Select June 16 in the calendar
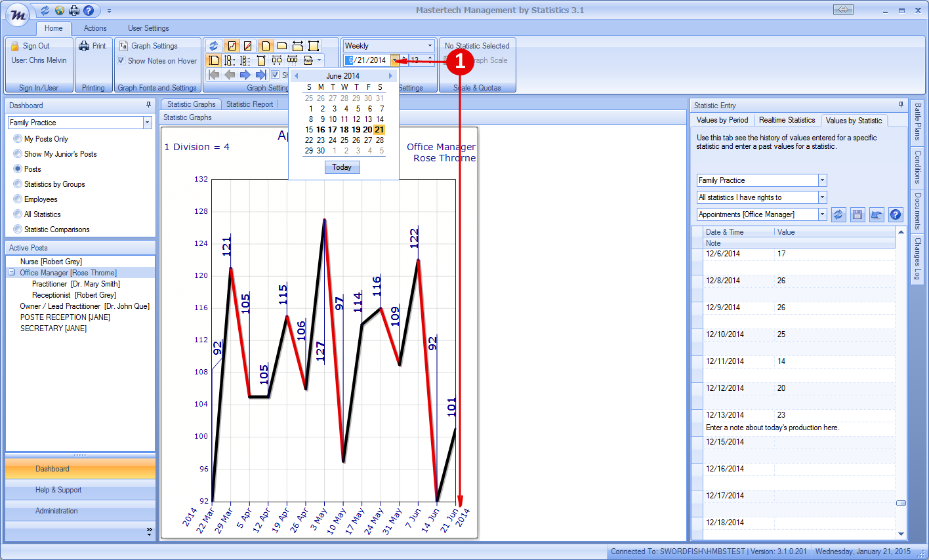 [x=321, y=130]
